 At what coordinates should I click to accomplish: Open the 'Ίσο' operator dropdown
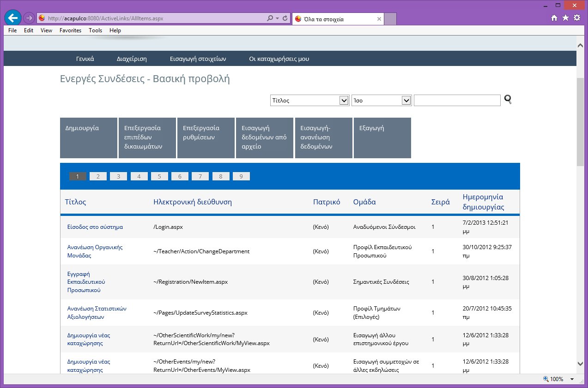(382, 101)
